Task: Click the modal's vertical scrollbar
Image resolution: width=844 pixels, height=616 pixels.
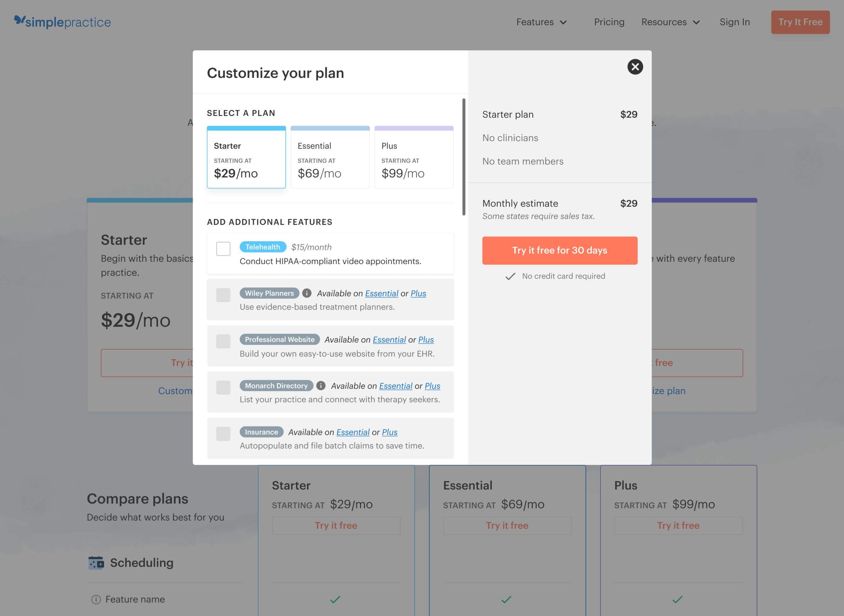Action: [464, 157]
